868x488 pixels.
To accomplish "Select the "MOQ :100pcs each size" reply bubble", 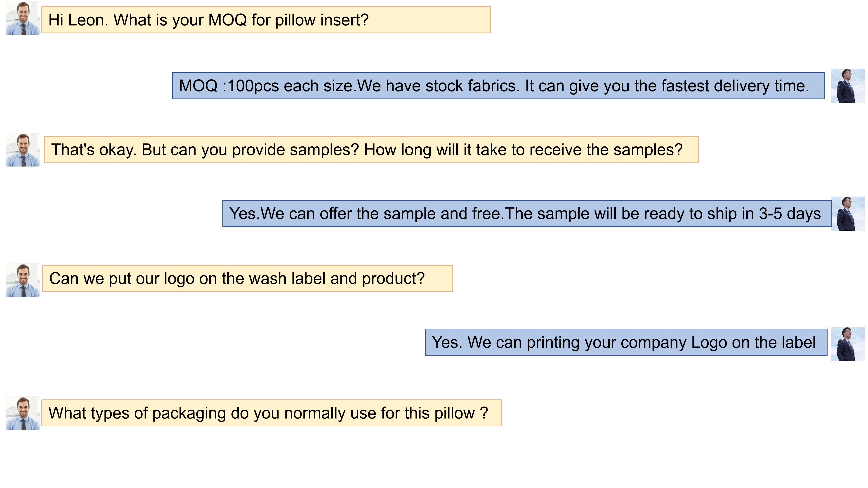I will 498,86.
